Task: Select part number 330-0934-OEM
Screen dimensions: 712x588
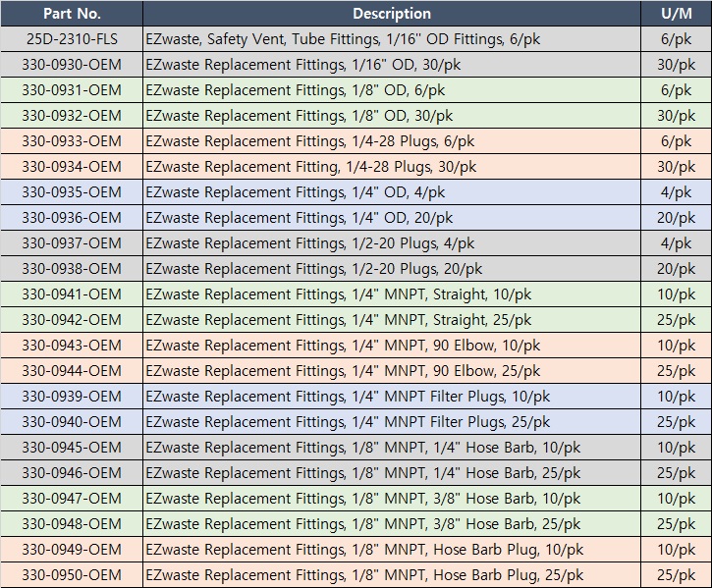Action: 72,167
